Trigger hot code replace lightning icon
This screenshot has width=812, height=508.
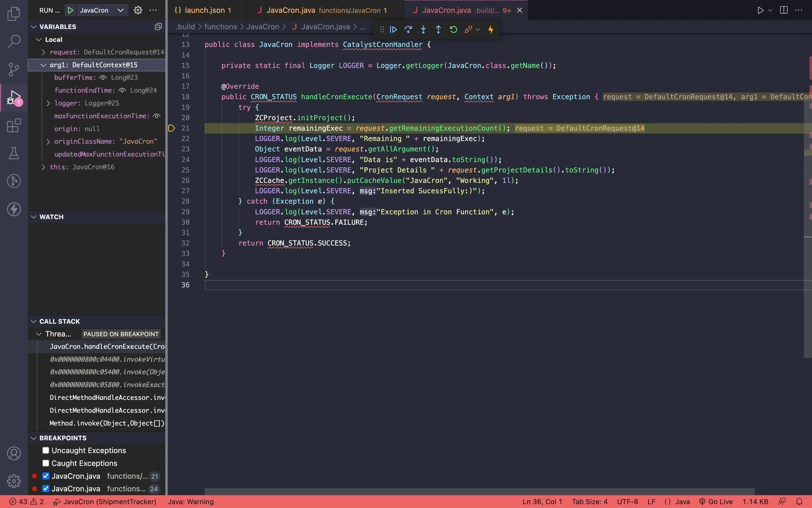coord(491,30)
